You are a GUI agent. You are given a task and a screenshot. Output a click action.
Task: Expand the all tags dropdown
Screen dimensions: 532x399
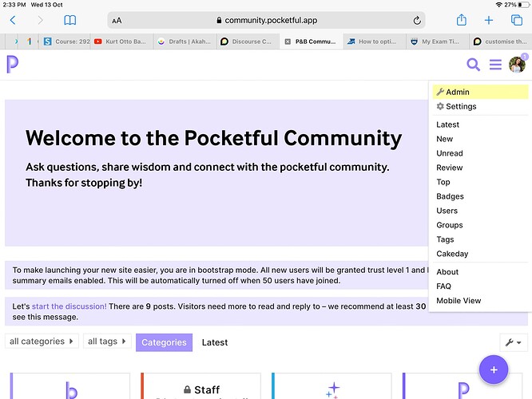[107, 342]
